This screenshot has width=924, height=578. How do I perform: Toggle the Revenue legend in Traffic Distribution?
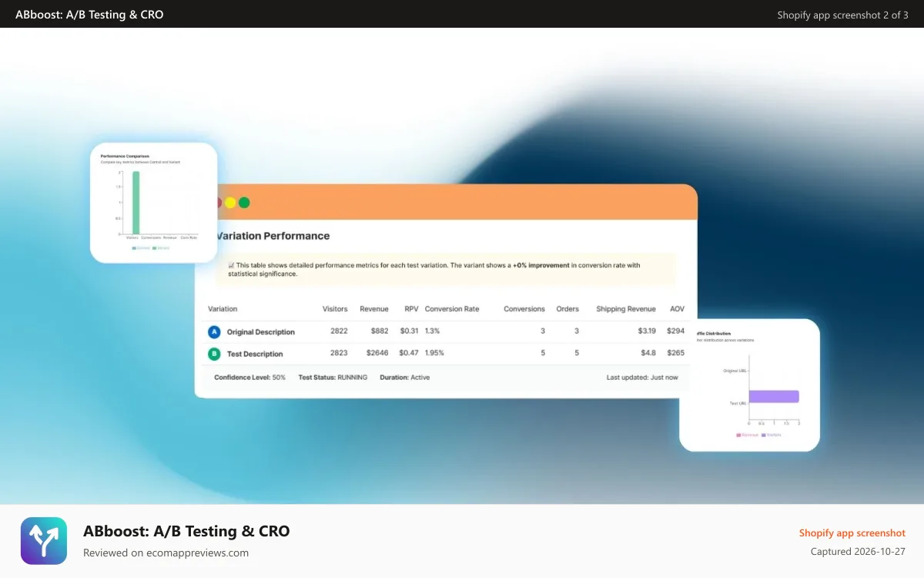tap(748, 435)
